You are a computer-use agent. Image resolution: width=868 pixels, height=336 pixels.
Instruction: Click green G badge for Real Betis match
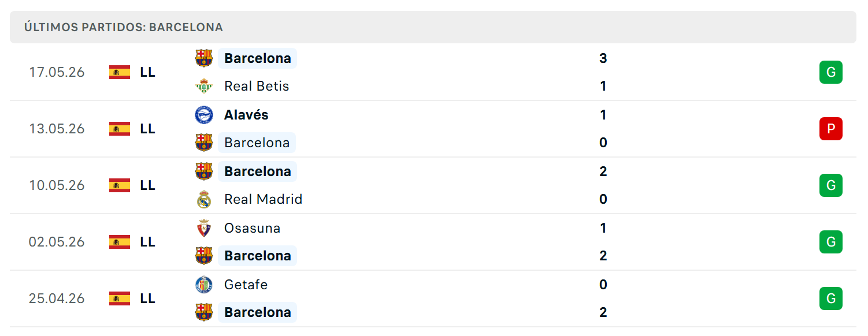tap(831, 72)
